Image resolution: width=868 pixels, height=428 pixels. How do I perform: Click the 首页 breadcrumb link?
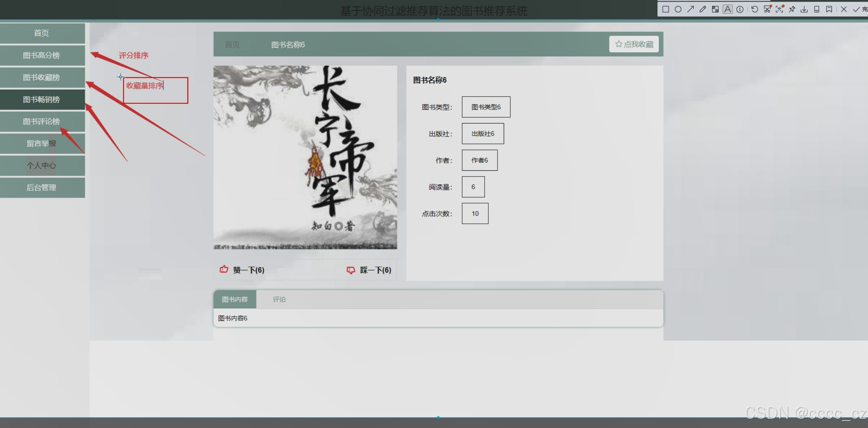(232, 45)
